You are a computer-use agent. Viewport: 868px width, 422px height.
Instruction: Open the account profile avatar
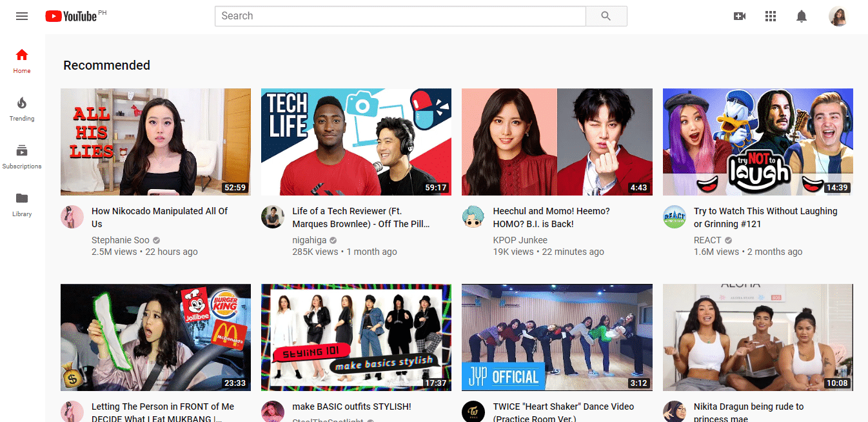[x=838, y=16]
